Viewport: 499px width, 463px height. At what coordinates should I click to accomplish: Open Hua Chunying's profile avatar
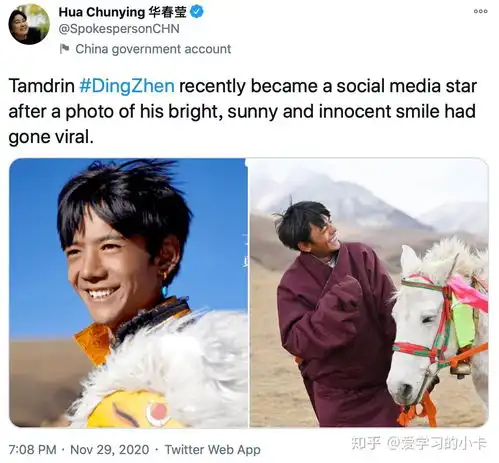click(29, 24)
